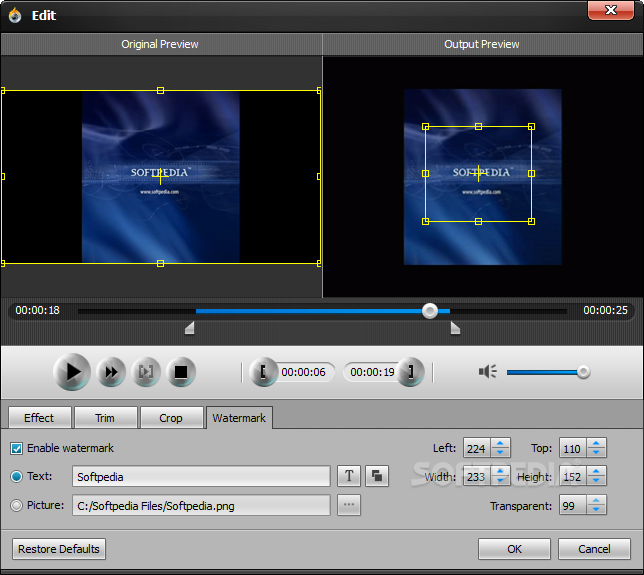Click the Transparent value field
Viewport: 644px width, 575px height.
tap(573, 505)
